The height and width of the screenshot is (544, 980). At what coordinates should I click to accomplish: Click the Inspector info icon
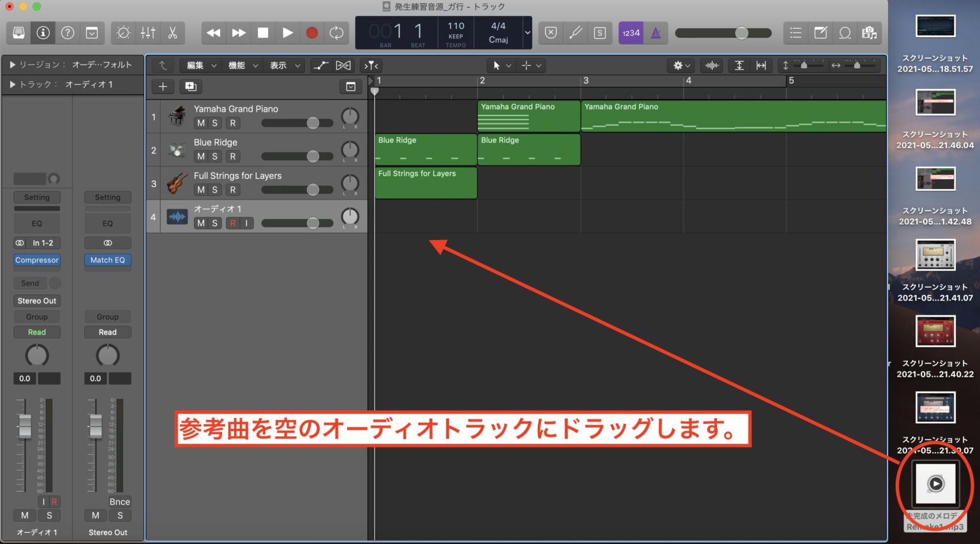click(x=42, y=33)
